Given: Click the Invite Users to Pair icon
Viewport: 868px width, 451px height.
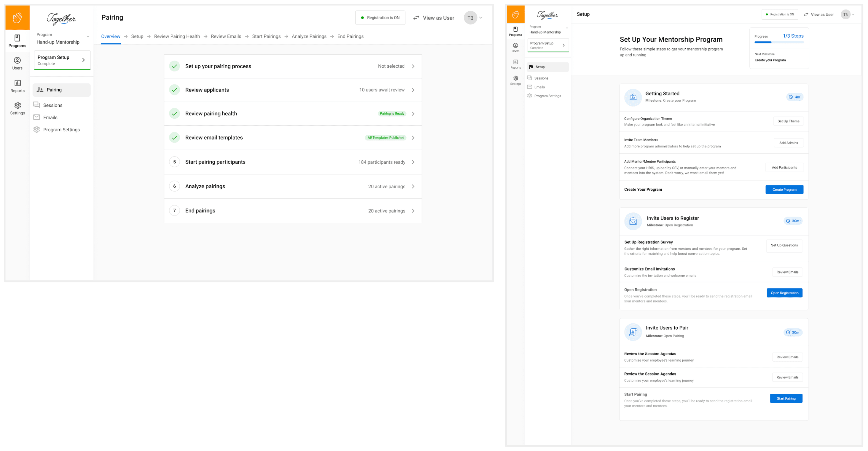Looking at the screenshot, I should (633, 332).
